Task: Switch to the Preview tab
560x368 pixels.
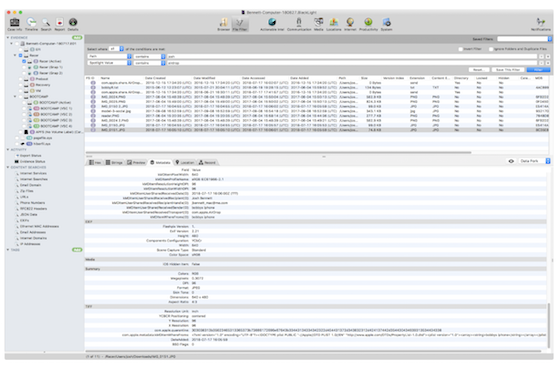Action: 136,163
